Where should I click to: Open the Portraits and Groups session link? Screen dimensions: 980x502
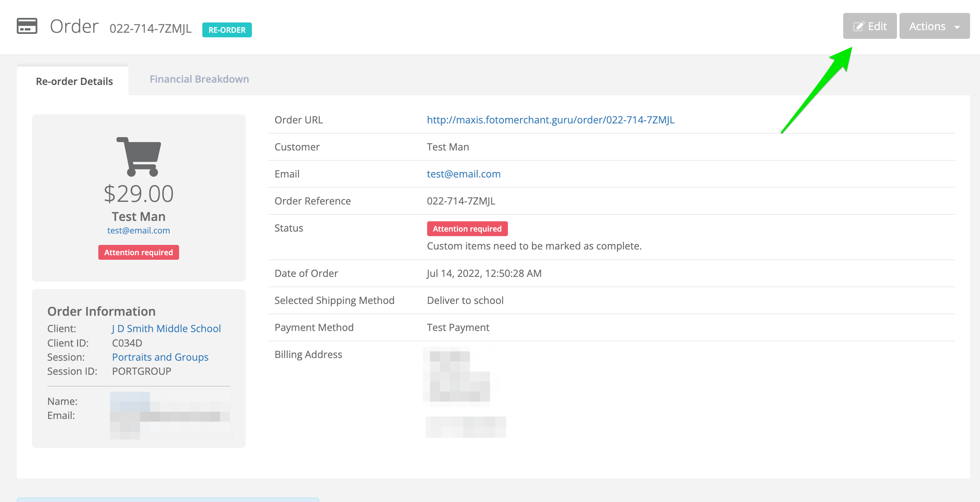[160, 357]
